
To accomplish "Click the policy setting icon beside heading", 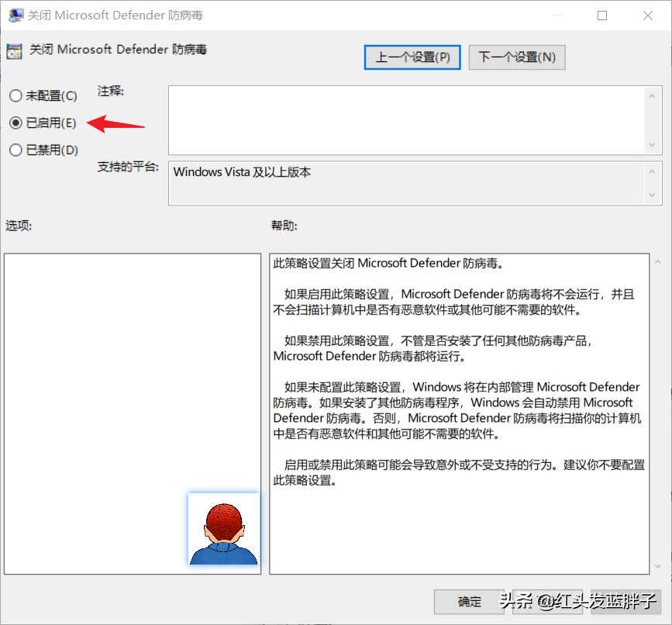I will point(15,51).
